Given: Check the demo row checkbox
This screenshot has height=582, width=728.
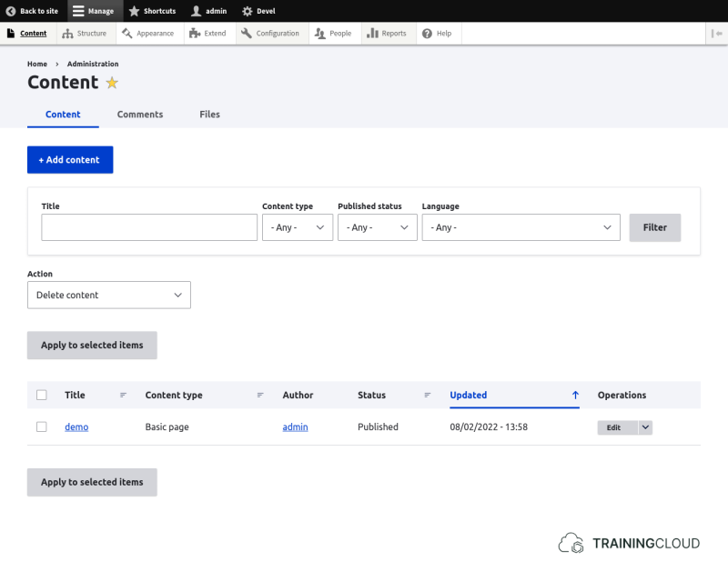Looking at the screenshot, I should tap(42, 426).
